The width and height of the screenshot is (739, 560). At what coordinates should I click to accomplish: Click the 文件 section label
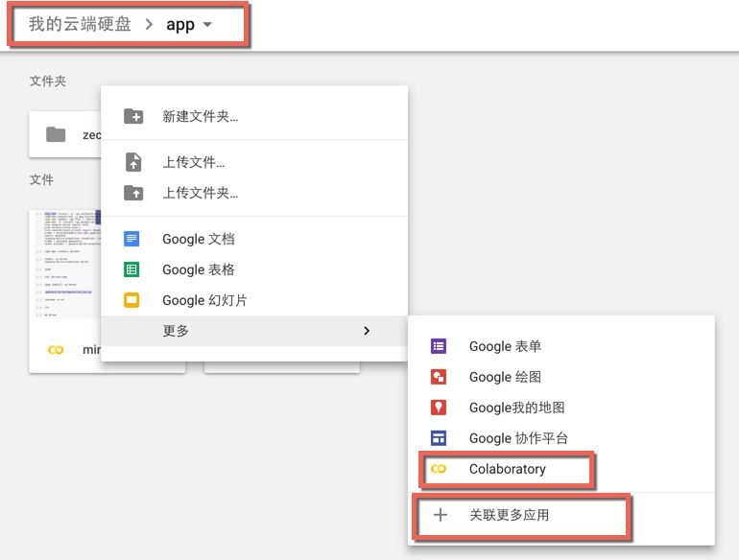point(41,179)
